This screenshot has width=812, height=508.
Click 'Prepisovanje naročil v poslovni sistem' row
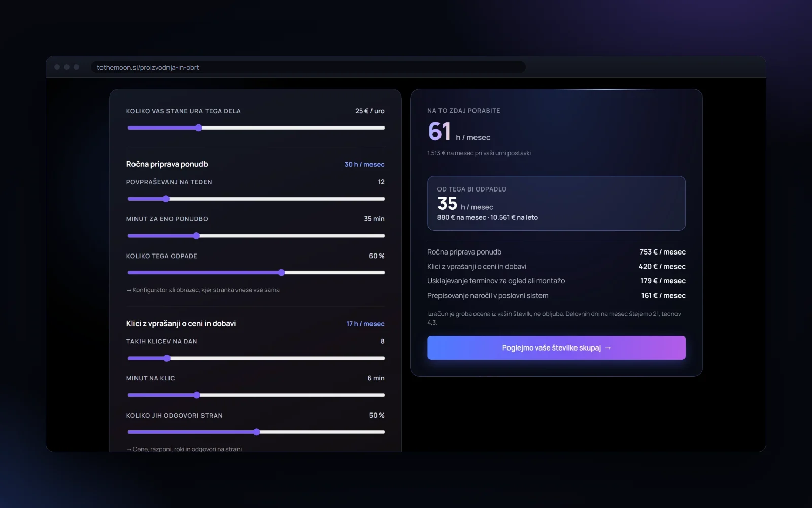point(556,295)
